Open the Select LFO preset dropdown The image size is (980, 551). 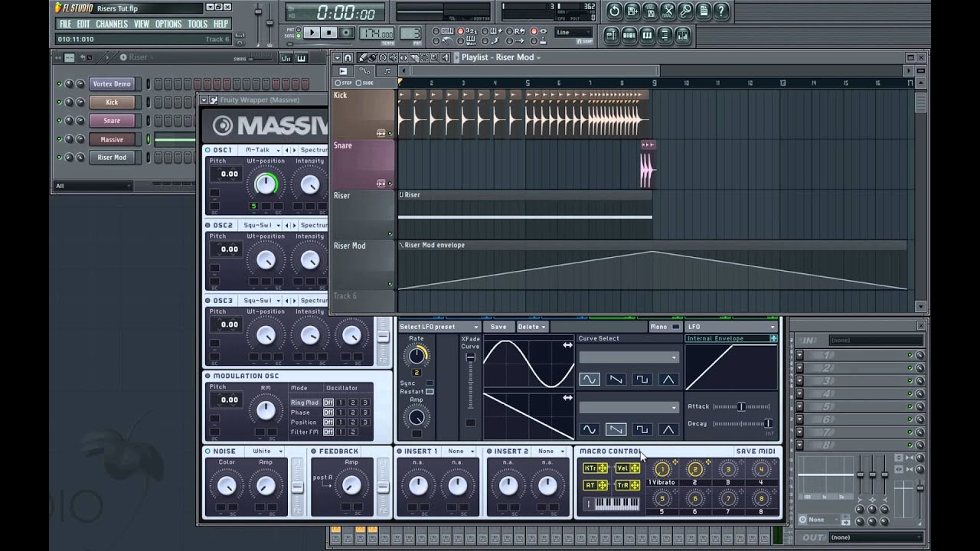point(439,327)
